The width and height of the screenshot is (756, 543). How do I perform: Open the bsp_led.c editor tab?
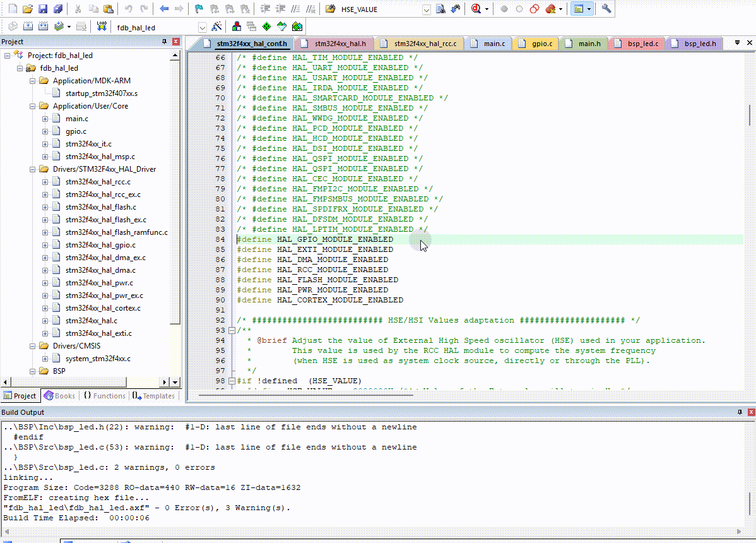click(637, 44)
